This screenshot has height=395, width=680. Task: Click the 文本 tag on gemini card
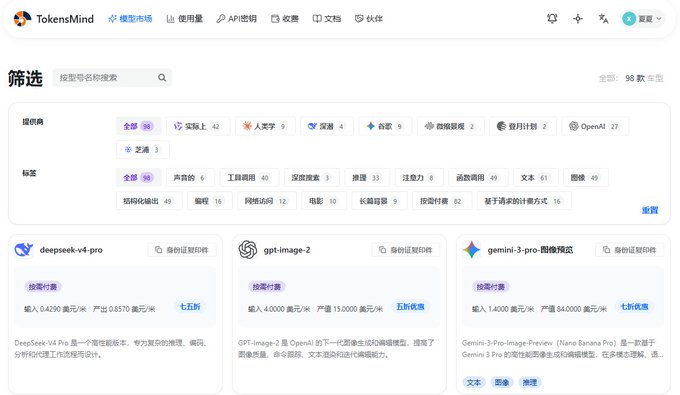click(474, 382)
